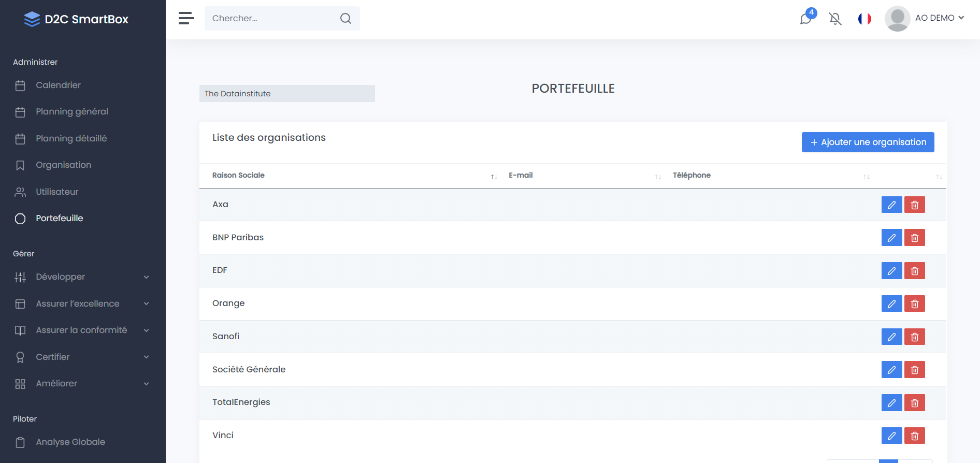Click the muted notifications bell icon
The image size is (980, 463).
(x=835, y=19)
